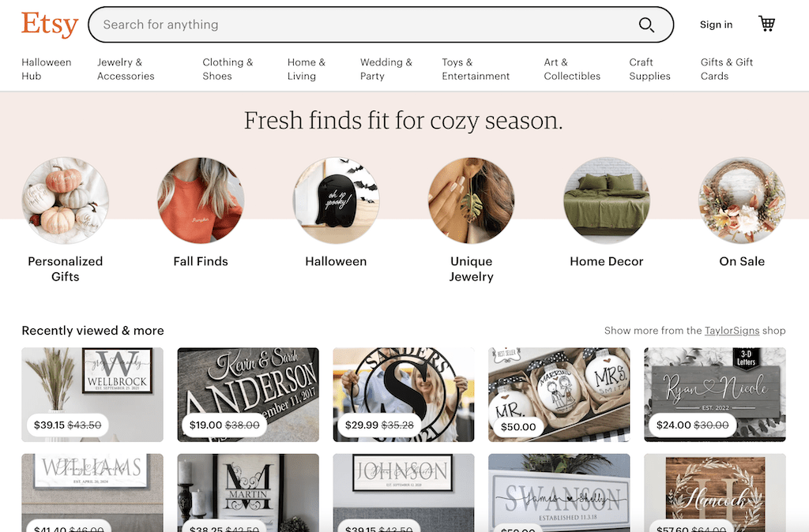Select Craft Supplies category
809x532 pixels.
(649, 69)
